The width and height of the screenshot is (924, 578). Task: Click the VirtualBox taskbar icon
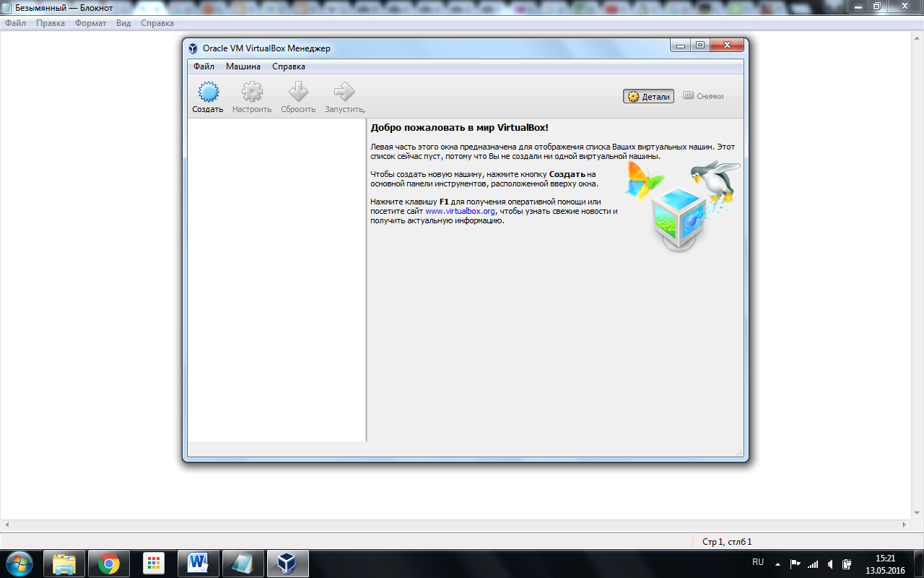(288, 564)
